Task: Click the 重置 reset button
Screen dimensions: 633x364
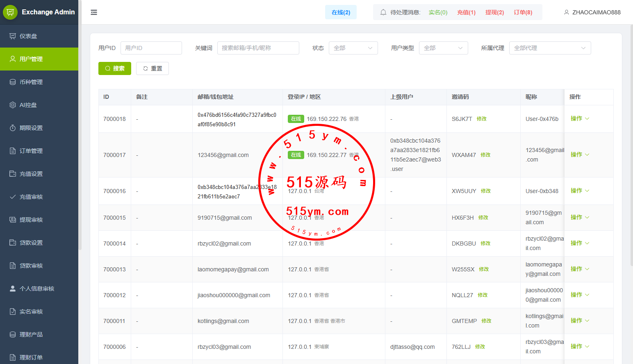Action: (153, 68)
